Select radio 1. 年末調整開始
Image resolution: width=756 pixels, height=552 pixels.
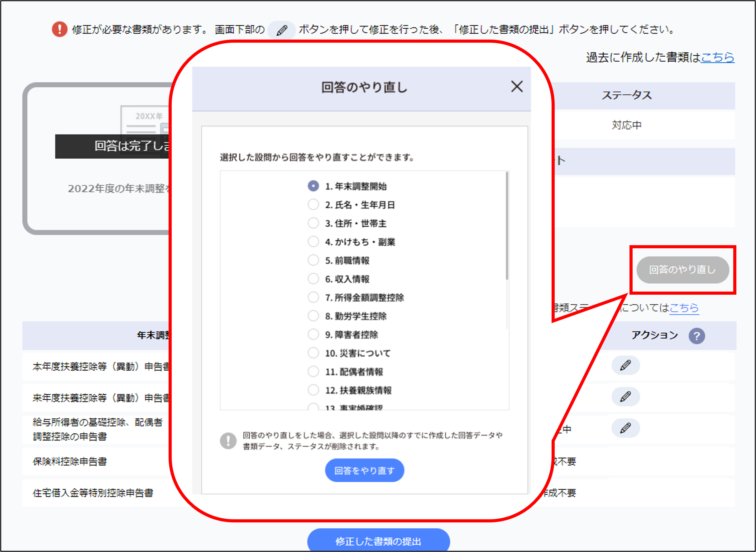click(313, 186)
